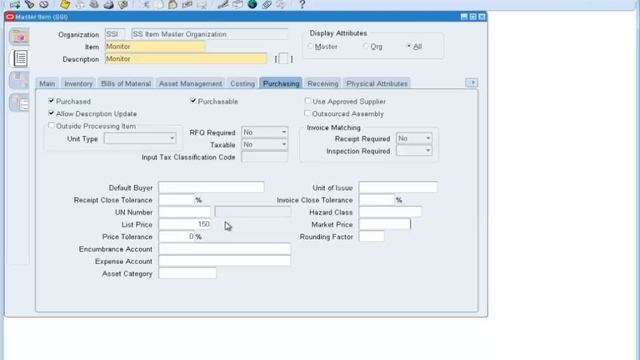Click the Paste toolbar icon

tap(173, 4)
